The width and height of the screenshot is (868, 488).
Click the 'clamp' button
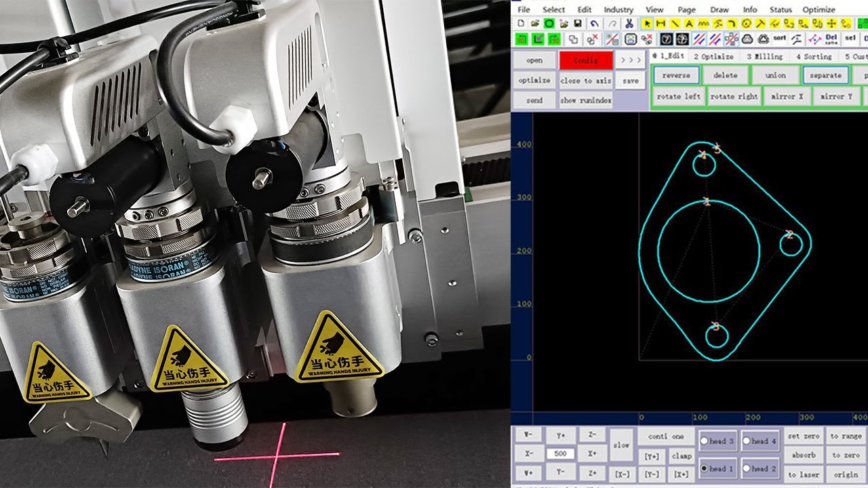(x=682, y=456)
